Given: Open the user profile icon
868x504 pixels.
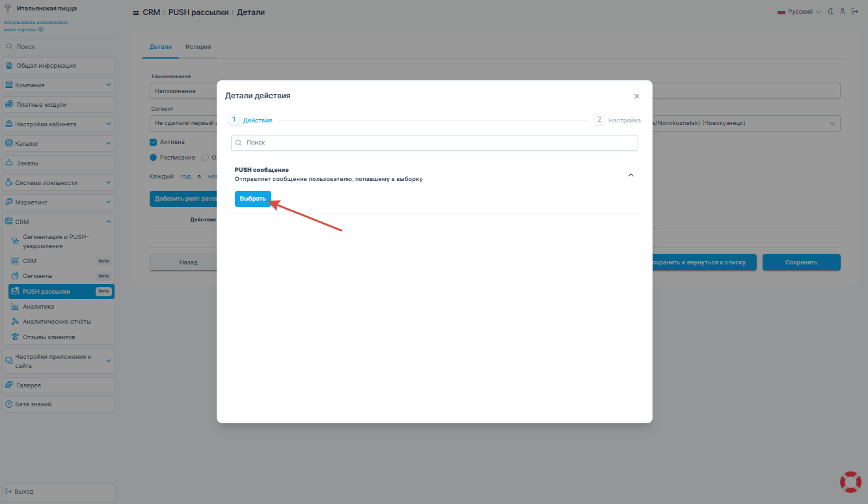Looking at the screenshot, I should click(843, 12).
